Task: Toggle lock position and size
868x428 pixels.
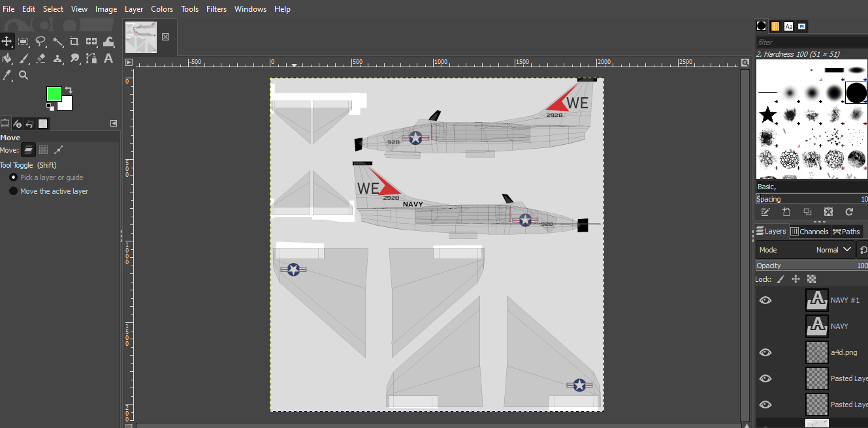Action: tap(796, 279)
